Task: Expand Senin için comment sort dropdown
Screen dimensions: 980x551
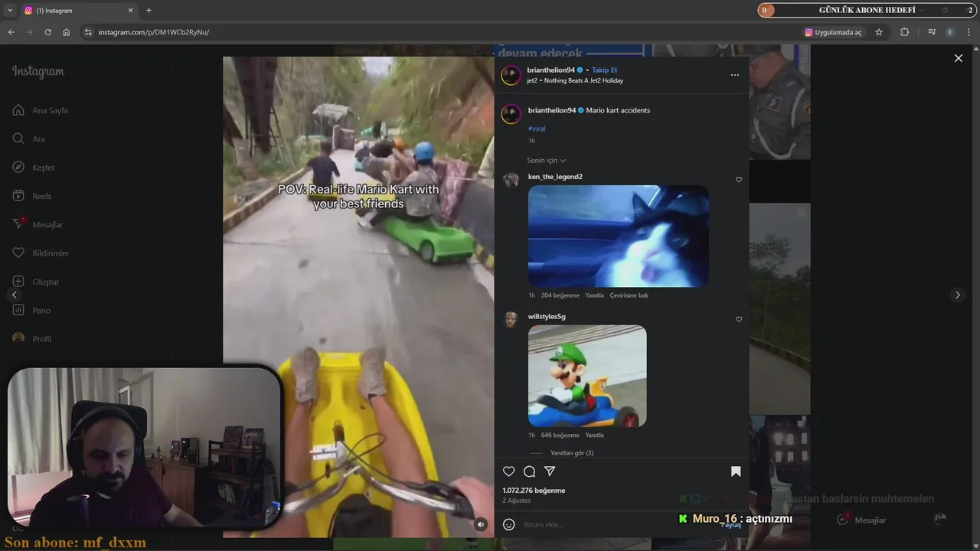Action: (x=547, y=161)
